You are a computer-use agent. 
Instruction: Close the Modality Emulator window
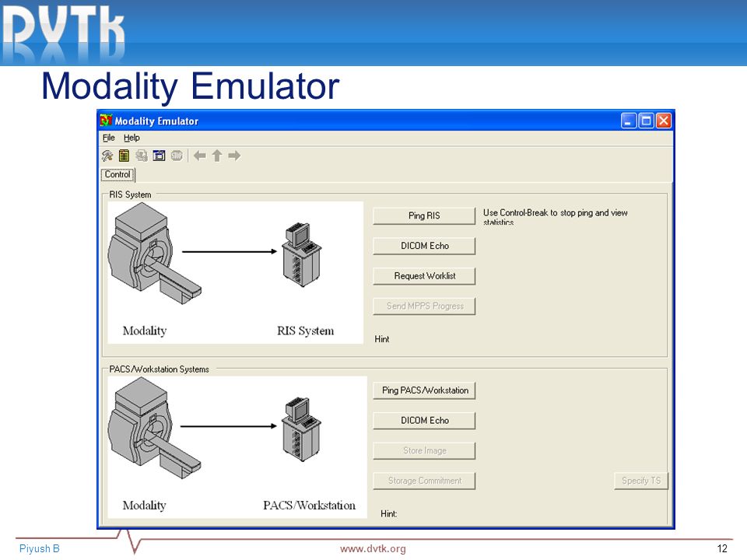(664, 121)
